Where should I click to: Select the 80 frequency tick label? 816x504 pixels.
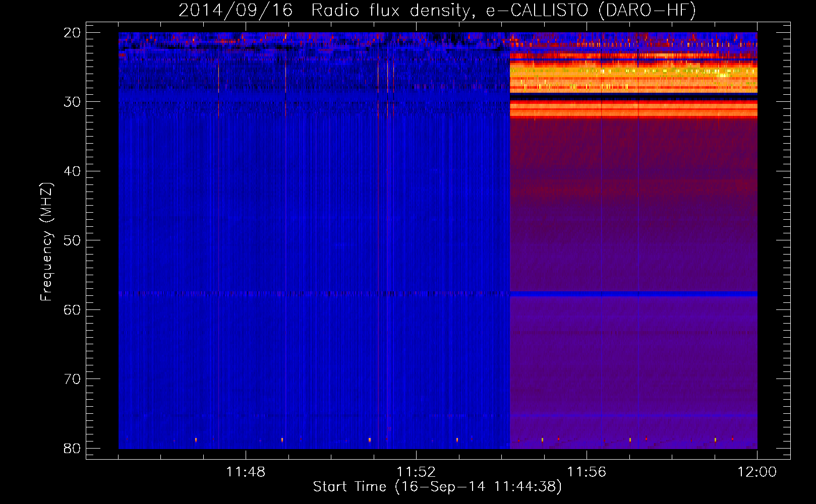(72, 448)
